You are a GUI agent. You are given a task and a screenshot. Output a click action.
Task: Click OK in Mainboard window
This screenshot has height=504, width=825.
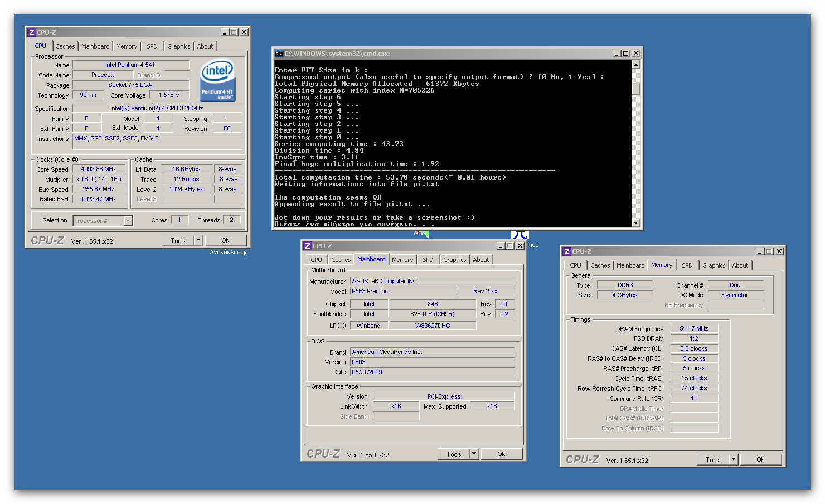click(x=501, y=454)
